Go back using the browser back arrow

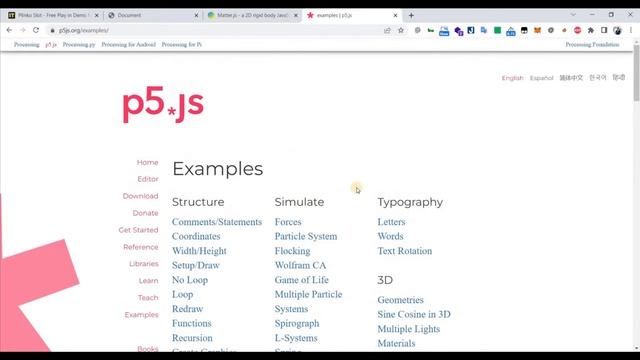pyautogui.click(x=9, y=30)
